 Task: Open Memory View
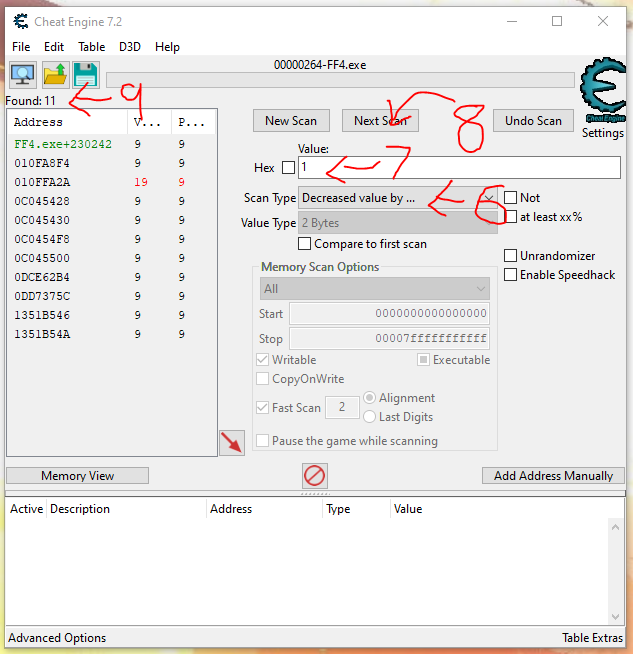[x=78, y=475]
